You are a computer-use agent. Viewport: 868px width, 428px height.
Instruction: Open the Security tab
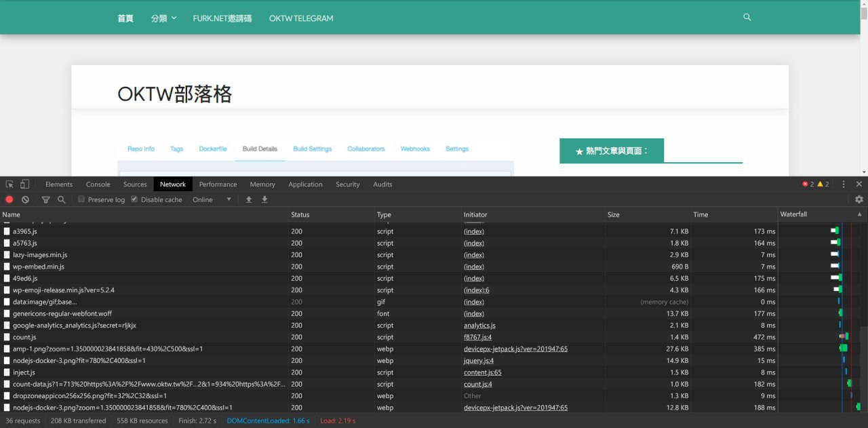coord(348,184)
